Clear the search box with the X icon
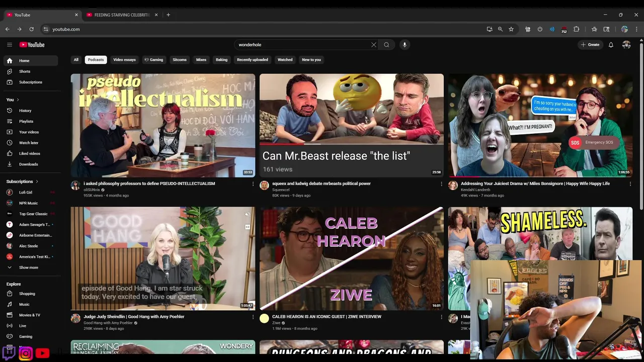 [x=373, y=45]
